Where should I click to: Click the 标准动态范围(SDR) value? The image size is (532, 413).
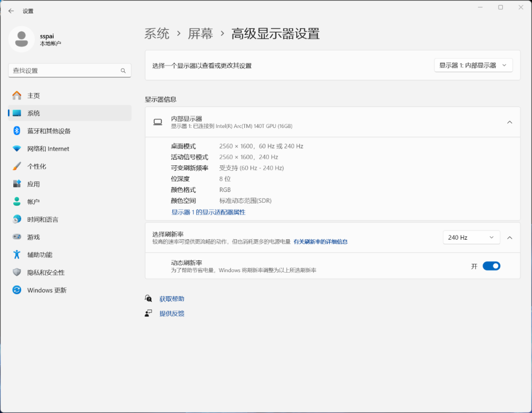[246, 201]
